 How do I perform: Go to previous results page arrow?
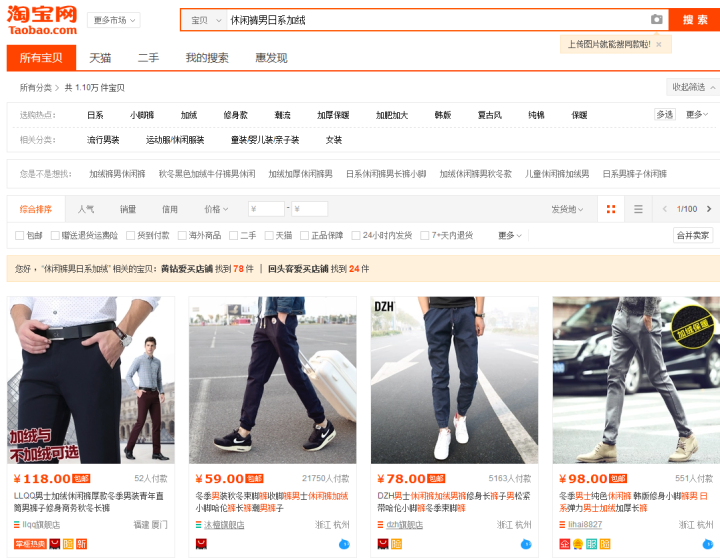(x=665, y=209)
